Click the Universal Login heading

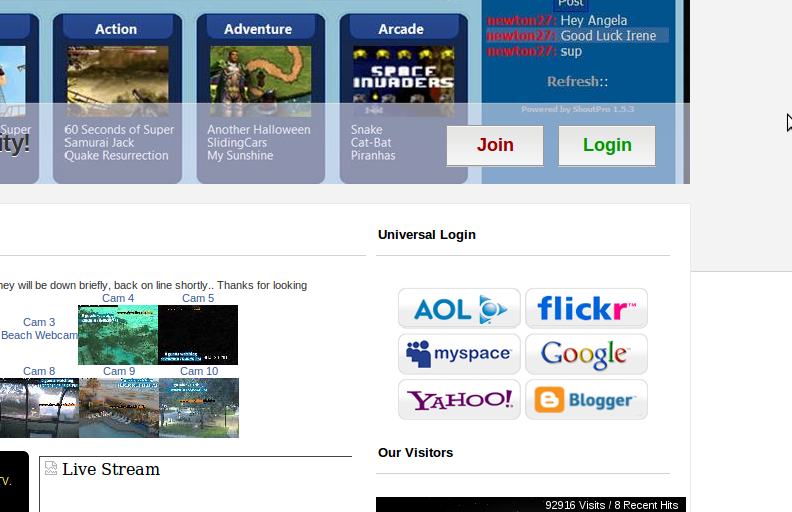click(427, 235)
